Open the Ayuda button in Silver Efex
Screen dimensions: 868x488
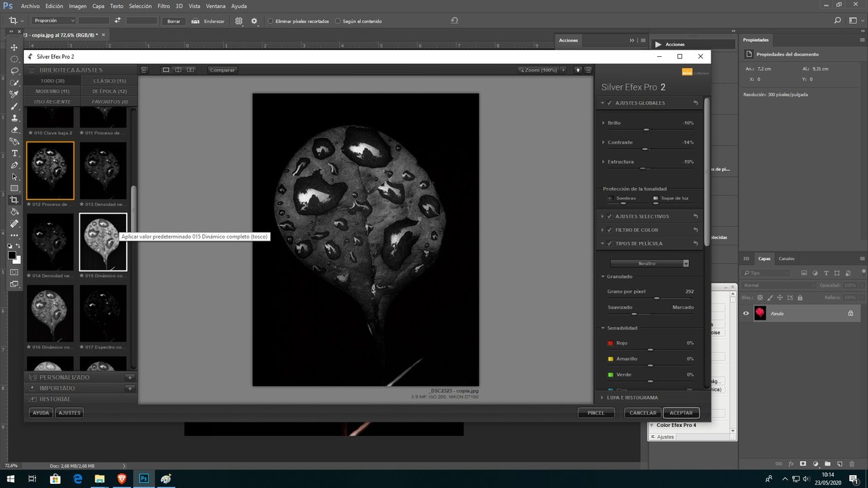pyautogui.click(x=41, y=413)
